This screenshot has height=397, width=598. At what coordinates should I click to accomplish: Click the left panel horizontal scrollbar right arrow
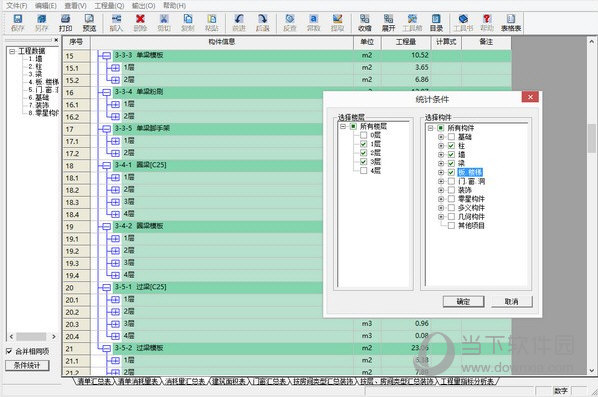54,336
